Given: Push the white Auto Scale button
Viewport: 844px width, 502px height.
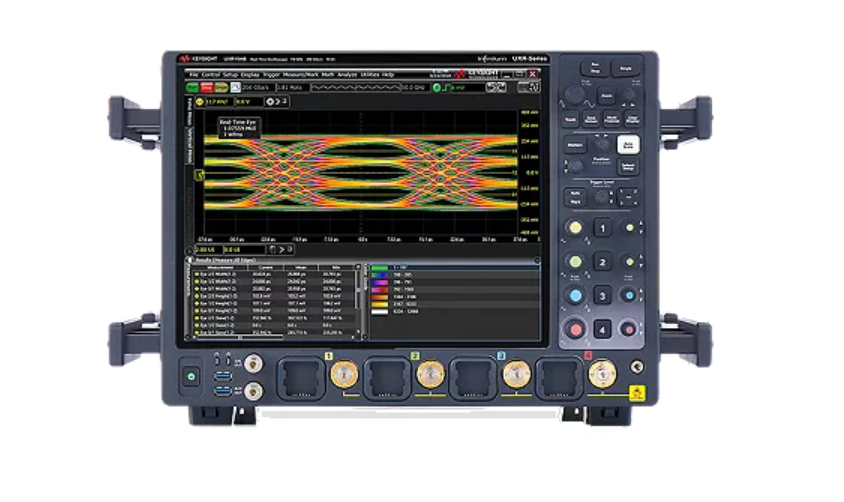Looking at the screenshot, I should click(x=628, y=145).
